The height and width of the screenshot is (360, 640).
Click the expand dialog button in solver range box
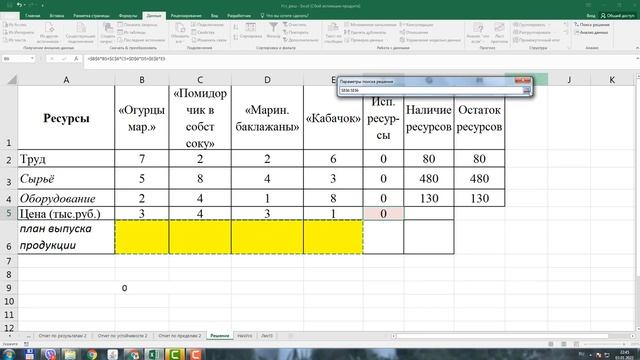[x=527, y=90]
